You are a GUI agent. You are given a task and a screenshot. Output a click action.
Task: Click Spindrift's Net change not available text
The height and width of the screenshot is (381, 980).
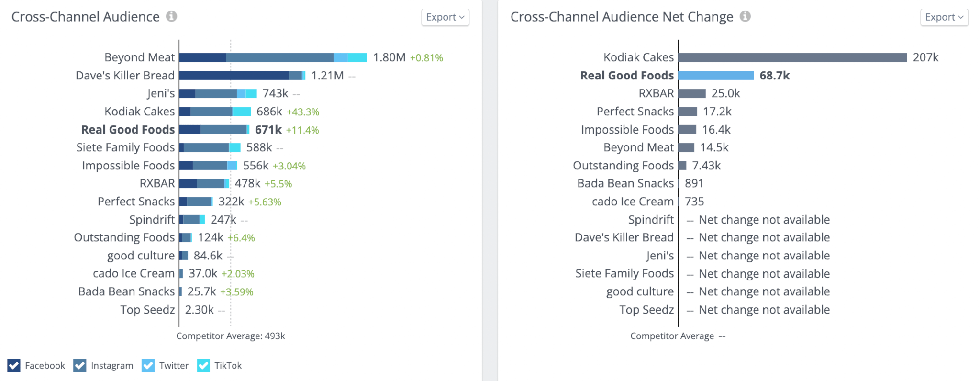click(x=764, y=219)
